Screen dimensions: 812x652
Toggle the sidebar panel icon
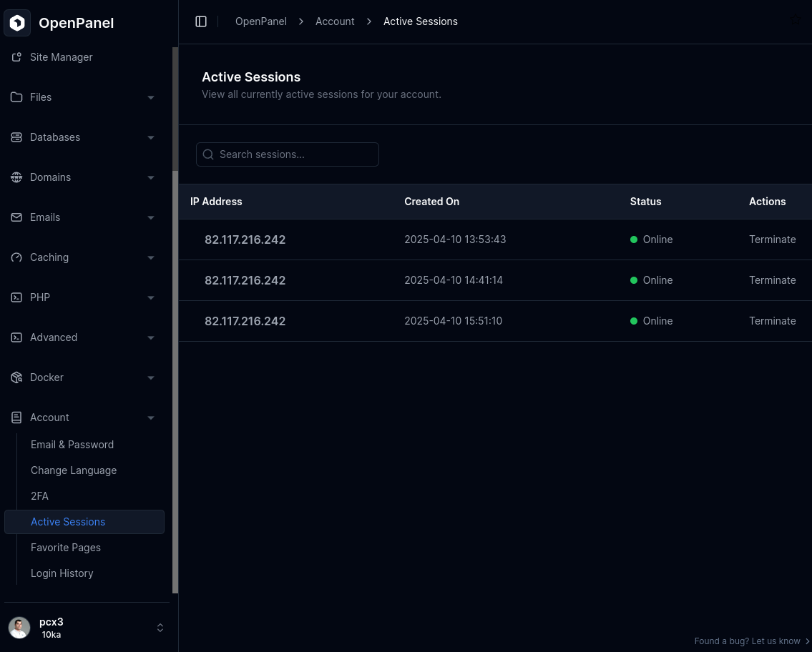click(201, 21)
